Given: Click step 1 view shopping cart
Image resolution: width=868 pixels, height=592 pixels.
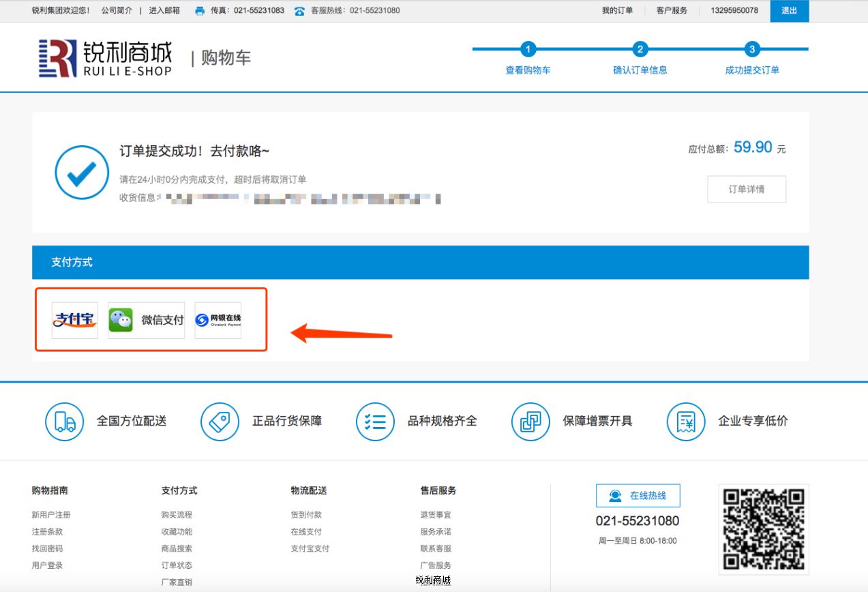Looking at the screenshot, I should coord(528,59).
